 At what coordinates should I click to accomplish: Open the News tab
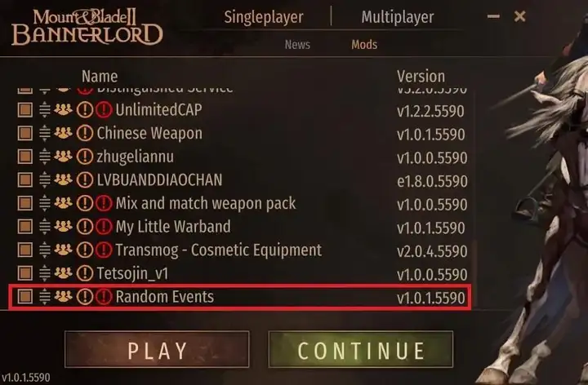point(297,45)
